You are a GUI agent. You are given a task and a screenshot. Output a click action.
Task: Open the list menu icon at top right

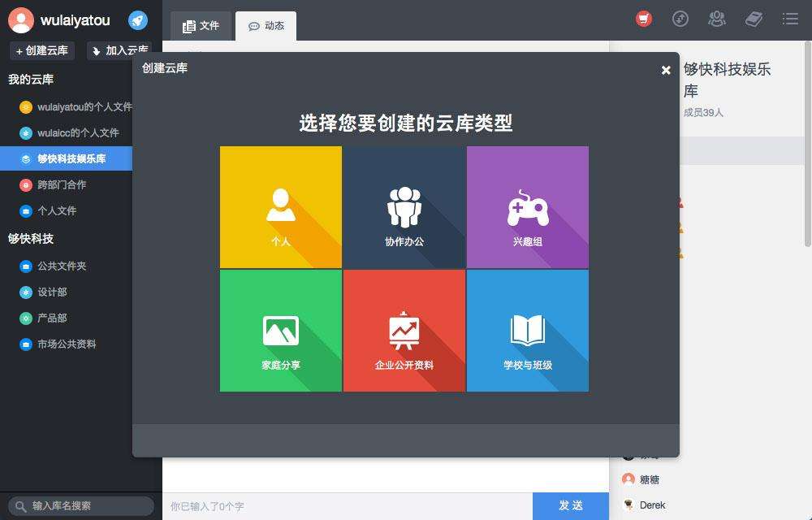point(790,19)
